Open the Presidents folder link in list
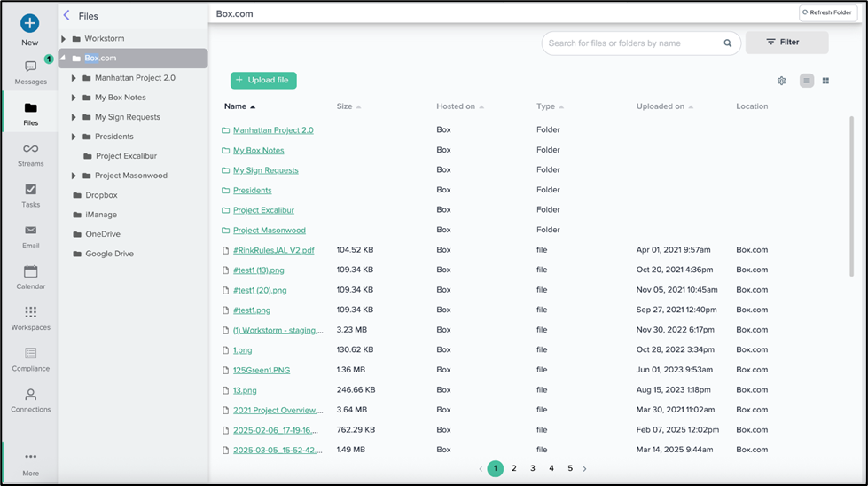Viewport: 868px width, 486px height. tap(253, 190)
